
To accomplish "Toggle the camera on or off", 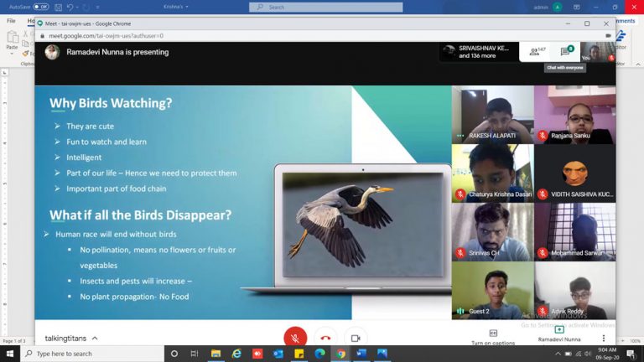I will coord(356,338).
